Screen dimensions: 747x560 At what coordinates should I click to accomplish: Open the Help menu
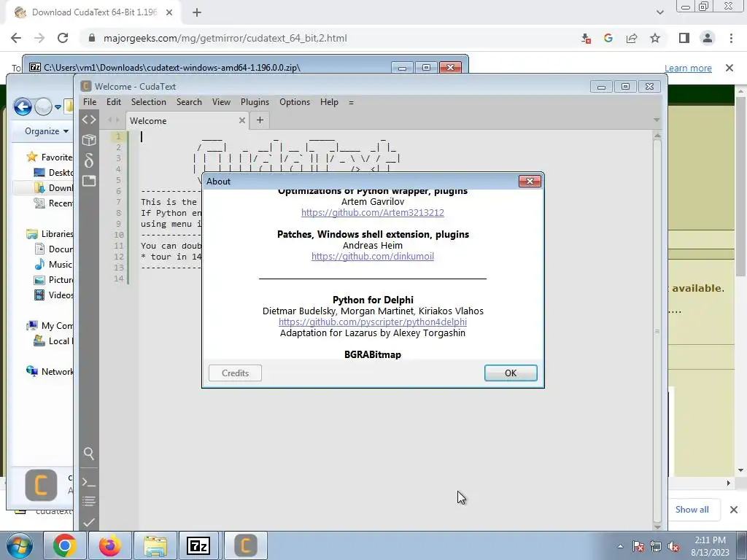pyautogui.click(x=329, y=102)
